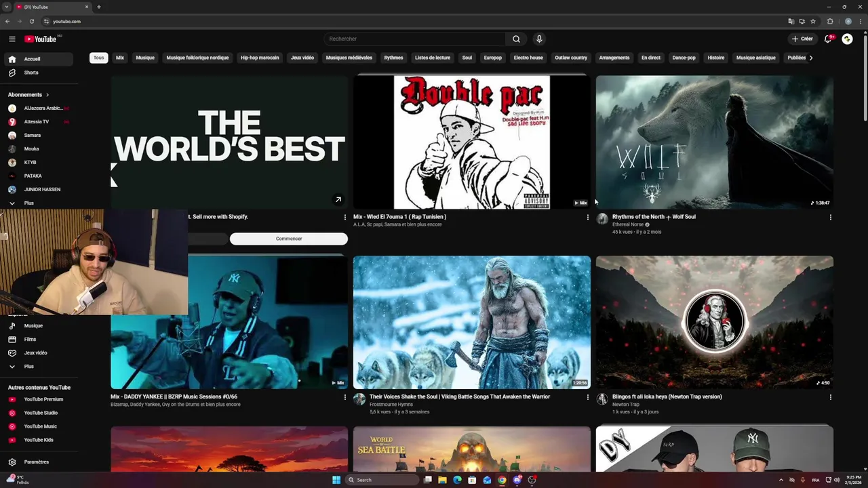Open options for Wled El 7ouma mix
The height and width of the screenshot is (488, 868).
[x=587, y=218]
